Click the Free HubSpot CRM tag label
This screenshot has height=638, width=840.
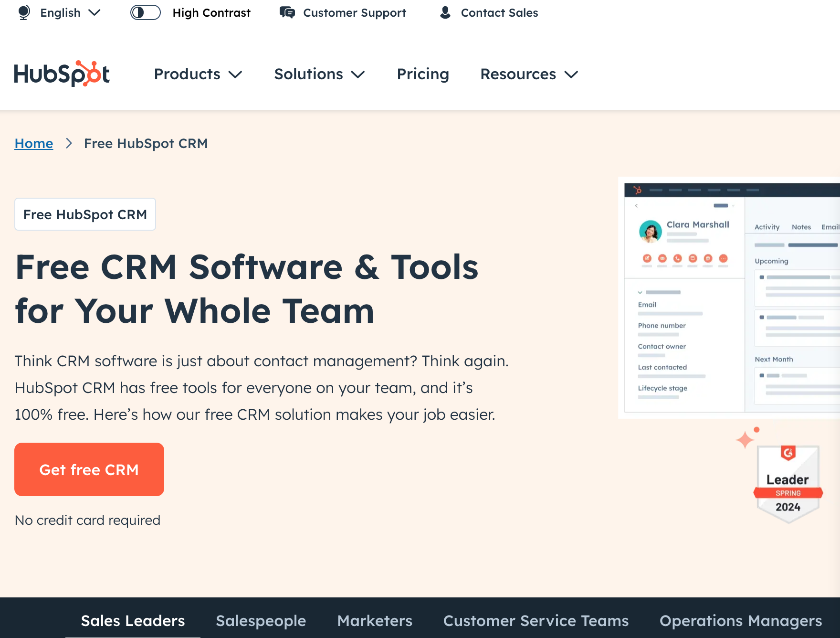point(85,214)
